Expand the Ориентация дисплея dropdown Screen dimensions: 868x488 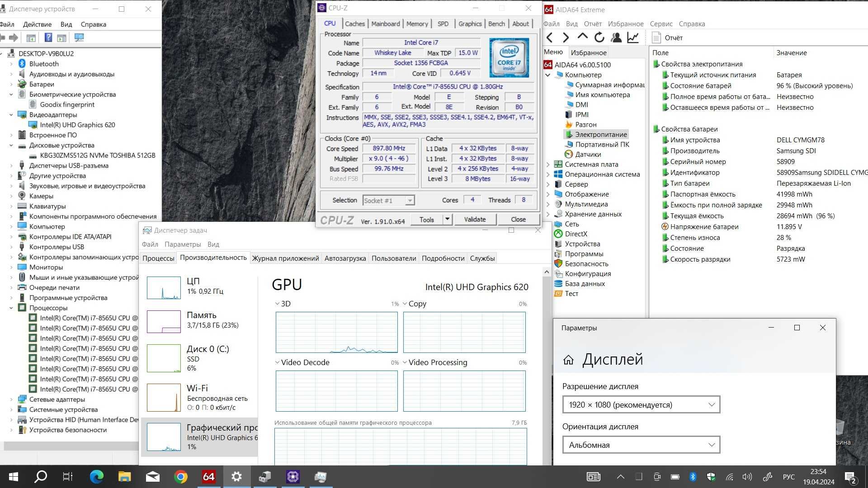640,445
